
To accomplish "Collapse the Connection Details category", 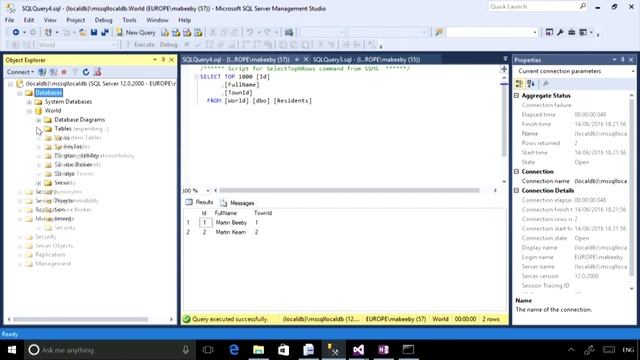I will click(516, 191).
